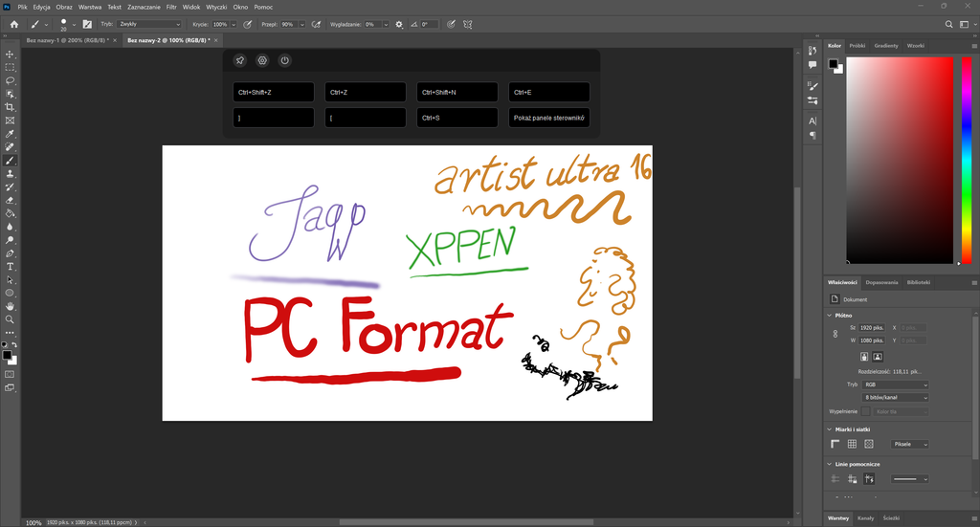Toggle rulers in Miarki i siatki
Screen dimensions: 980x527
pos(835,444)
